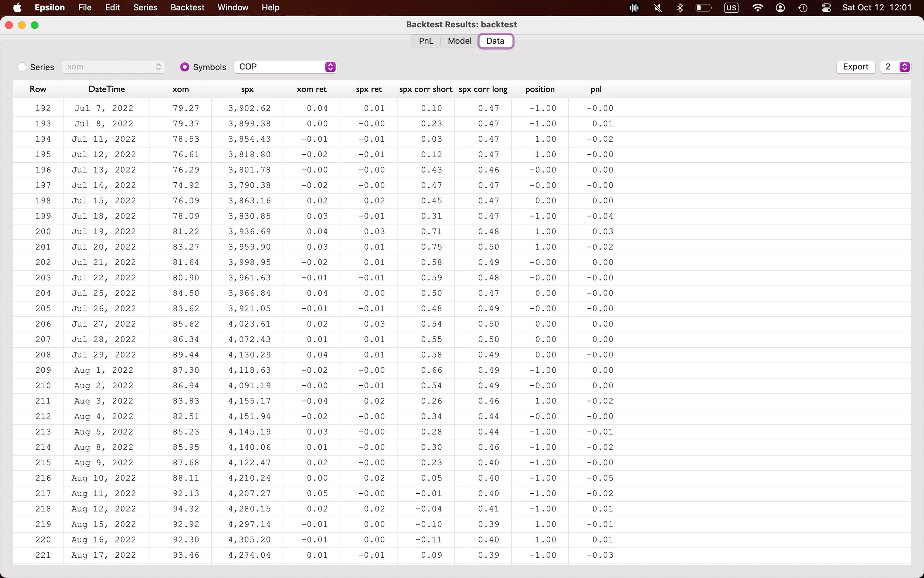The width and height of the screenshot is (924, 578).
Task: Open the Help menu
Action: [x=271, y=7]
